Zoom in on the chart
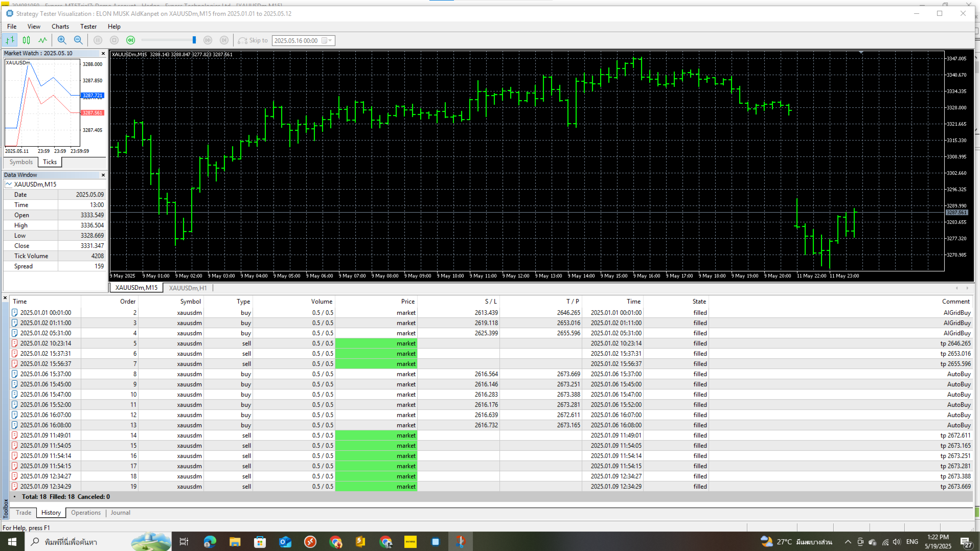The width and height of the screenshot is (980, 551). click(62, 40)
